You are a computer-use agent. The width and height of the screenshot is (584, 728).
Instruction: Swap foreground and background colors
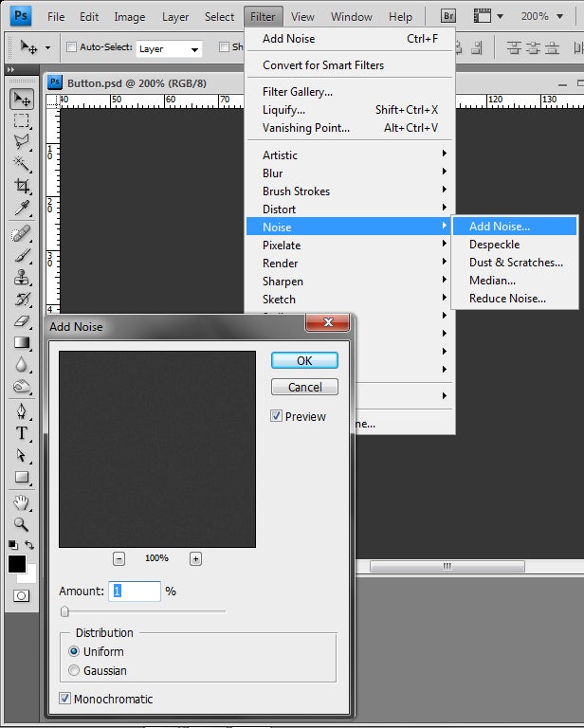click(x=29, y=545)
